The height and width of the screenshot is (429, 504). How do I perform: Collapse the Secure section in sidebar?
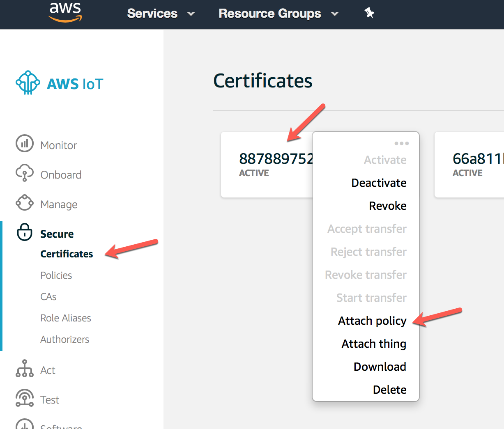point(57,234)
